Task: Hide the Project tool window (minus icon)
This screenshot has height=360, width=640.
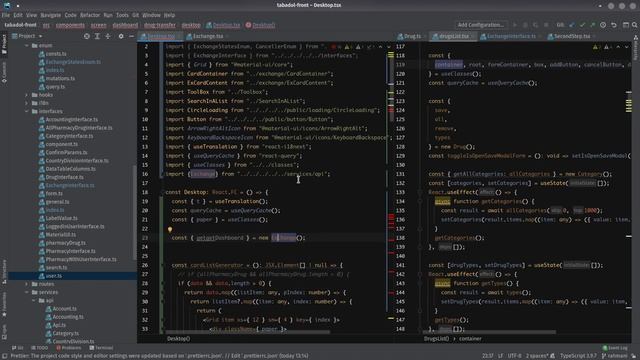Action: point(131,36)
